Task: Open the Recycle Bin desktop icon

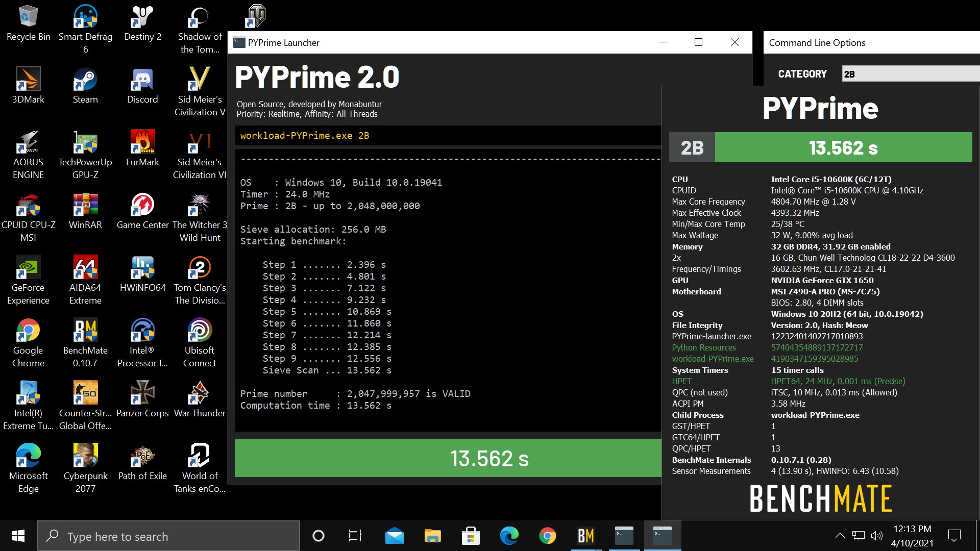Action: 28,23
